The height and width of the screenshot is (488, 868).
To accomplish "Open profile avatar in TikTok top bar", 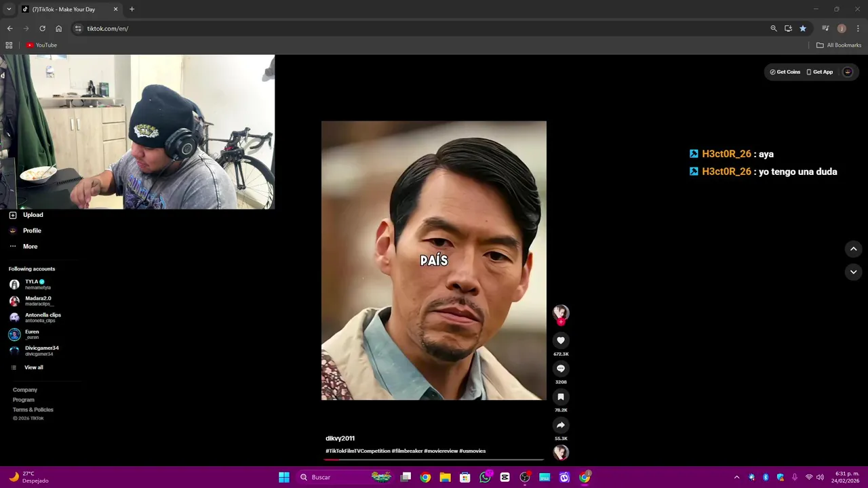I will point(848,72).
